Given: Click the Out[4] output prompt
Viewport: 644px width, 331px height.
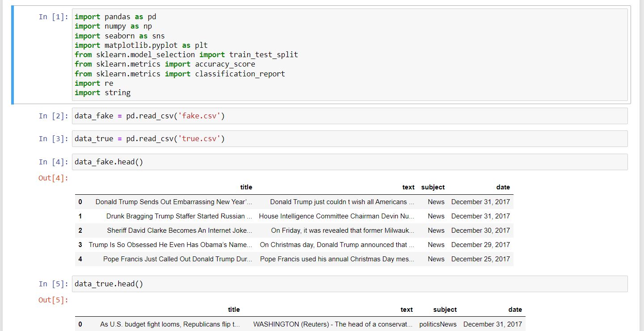Looking at the screenshot, I should pos(53,178).
